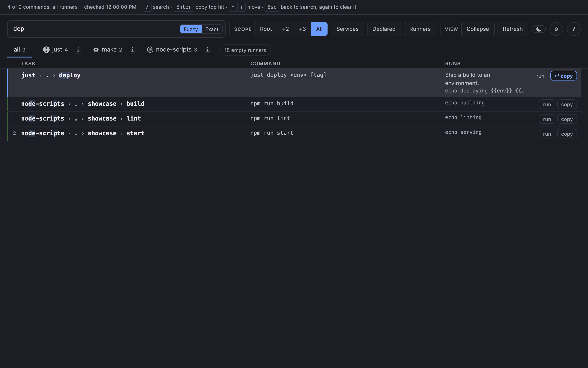Click the 'npm run start' command text
The width and height of the screenshot is (588, 368).
272,133
